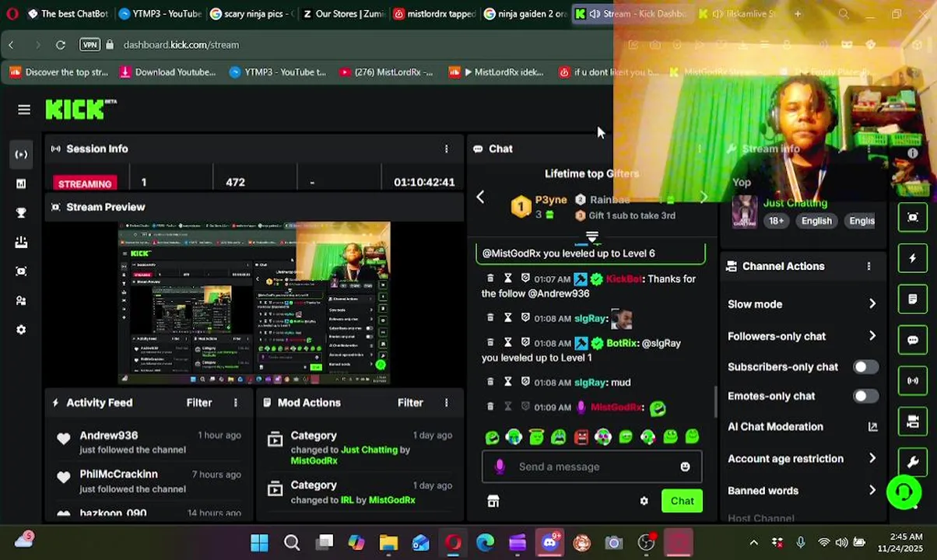The image size is (937, 560).
Task: Click Andrew936 in Activity Feed
Action: (108, 436)
